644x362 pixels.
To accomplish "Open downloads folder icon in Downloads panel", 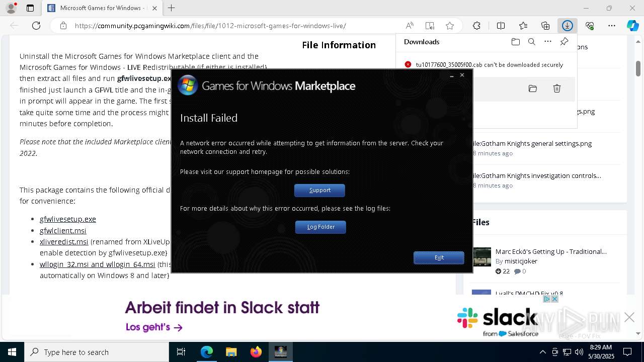I will [x=516, y=42].
